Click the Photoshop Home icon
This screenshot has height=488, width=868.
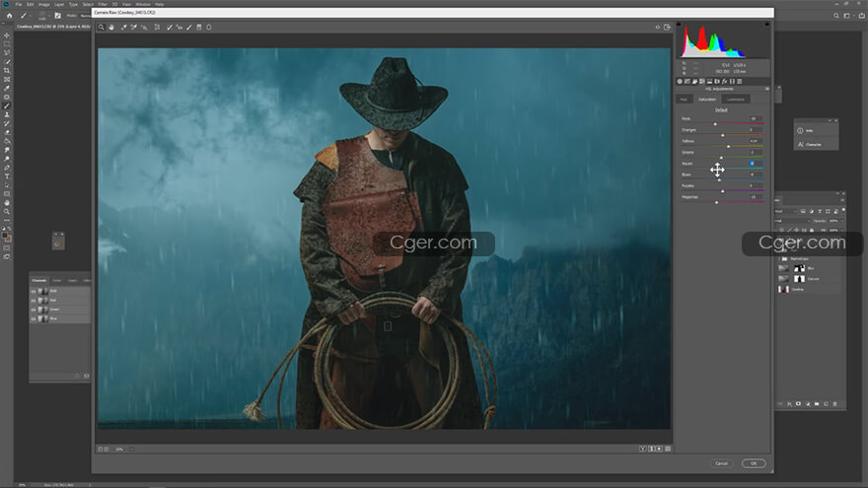pos(10,16)
